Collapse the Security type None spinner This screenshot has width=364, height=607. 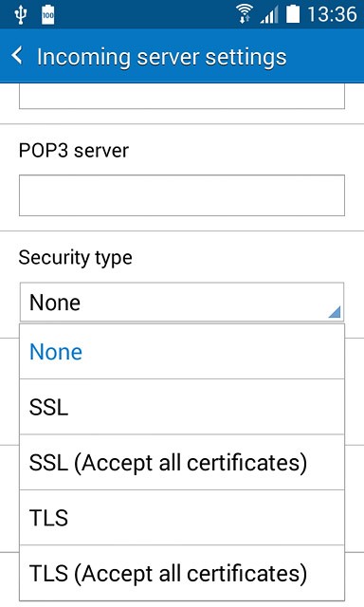[182, 302]
